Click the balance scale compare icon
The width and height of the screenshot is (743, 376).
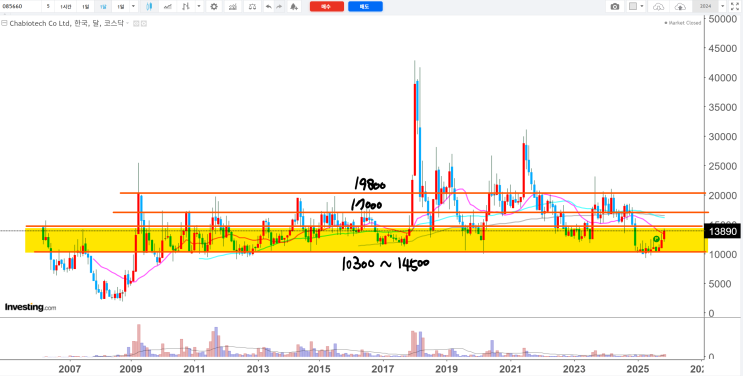pos(253,7)
